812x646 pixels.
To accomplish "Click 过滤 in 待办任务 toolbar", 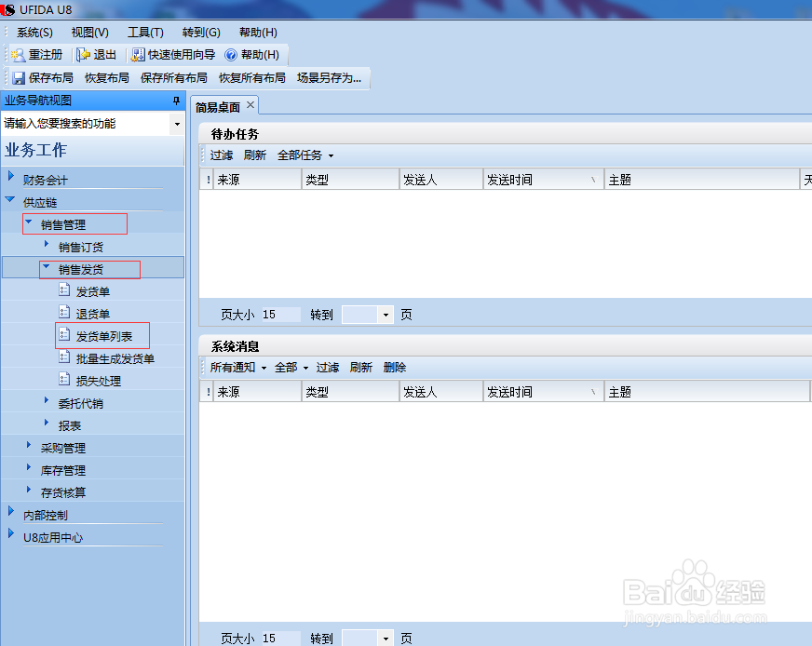I will [x=221, y=155].
